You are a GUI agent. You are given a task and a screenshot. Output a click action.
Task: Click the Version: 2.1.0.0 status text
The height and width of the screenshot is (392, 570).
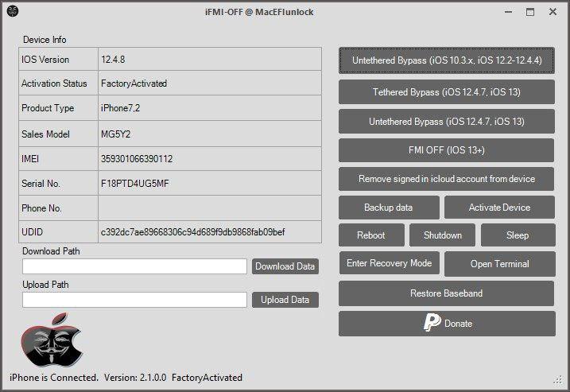135,378
